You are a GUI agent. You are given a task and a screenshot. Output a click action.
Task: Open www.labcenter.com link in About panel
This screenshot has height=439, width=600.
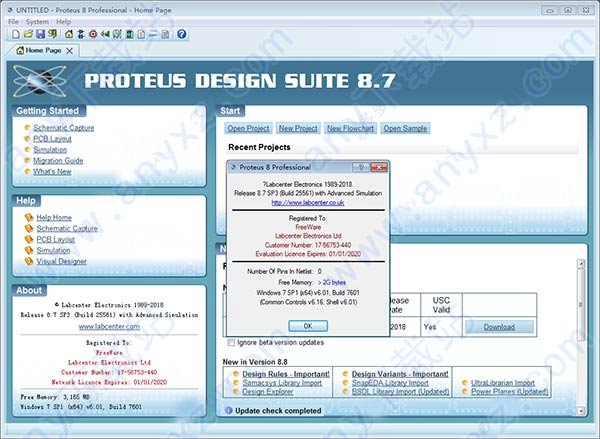coord(109,326)
